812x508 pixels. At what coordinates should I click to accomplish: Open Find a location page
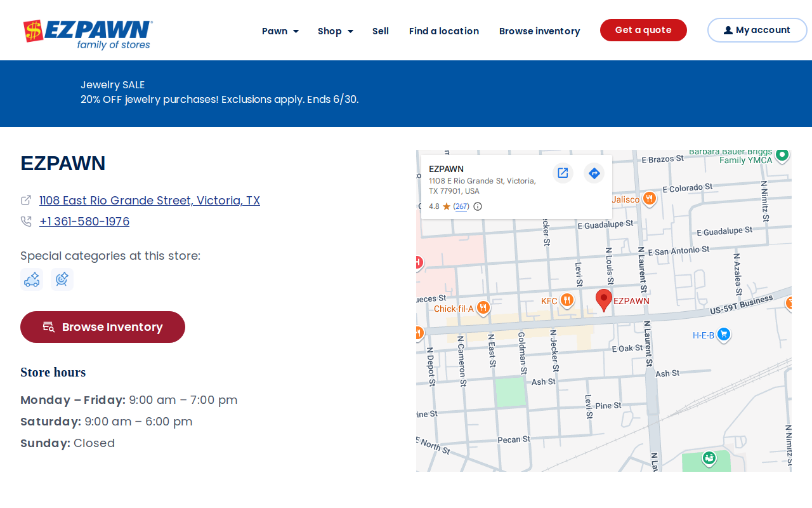click(x=444, y=31)
